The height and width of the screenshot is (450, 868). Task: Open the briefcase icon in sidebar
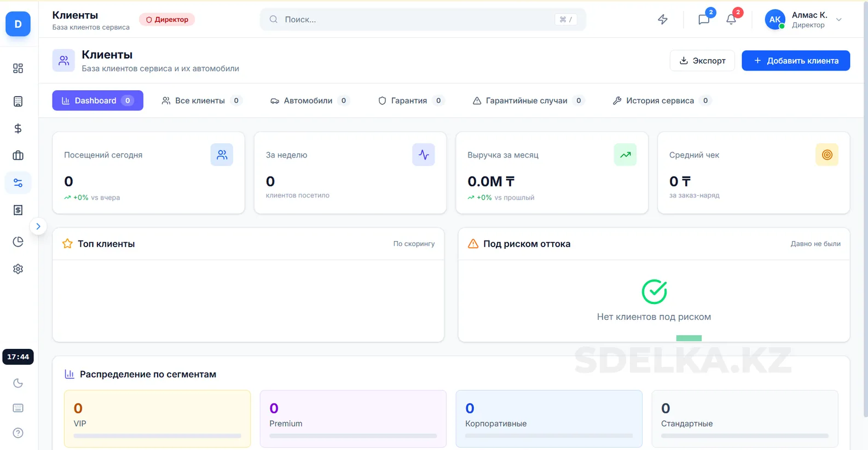click(x=18, y=156)
